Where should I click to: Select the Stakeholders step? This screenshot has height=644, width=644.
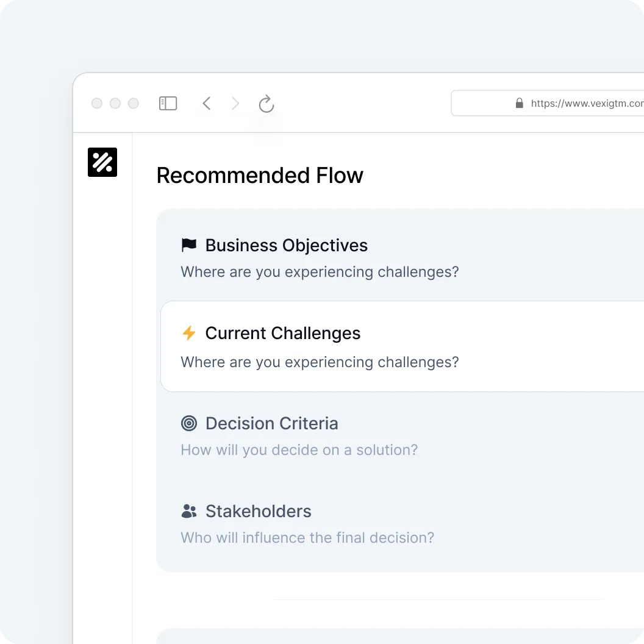pyautogui.click(x=259, y=511)
